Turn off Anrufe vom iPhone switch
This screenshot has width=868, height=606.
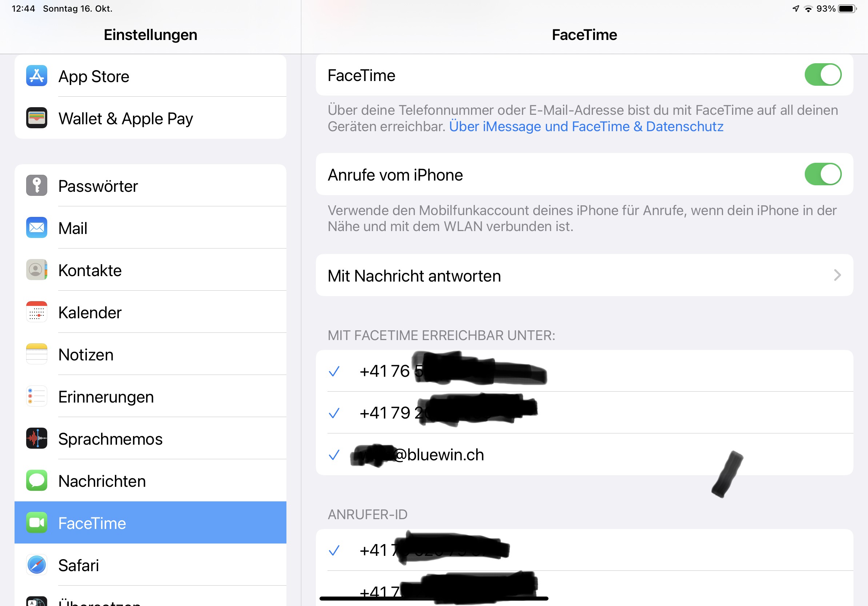point(823,174)
